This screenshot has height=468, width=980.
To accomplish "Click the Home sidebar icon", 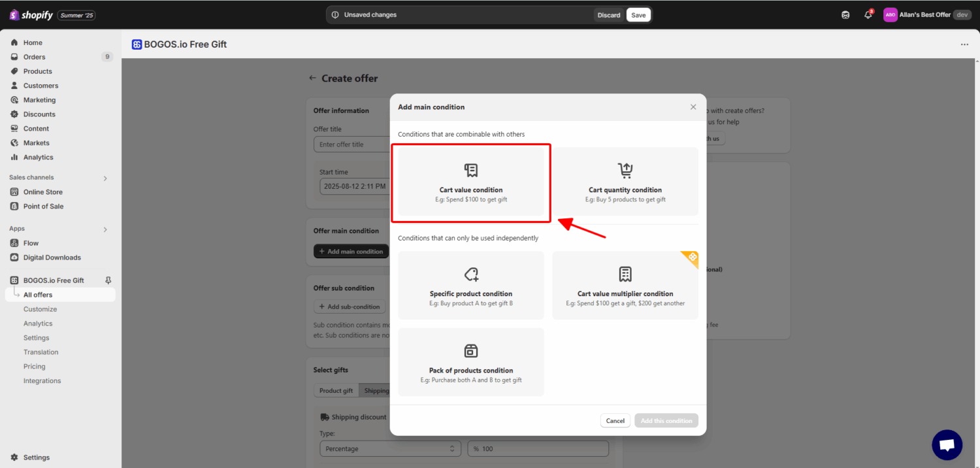I will tap(14, 42).
